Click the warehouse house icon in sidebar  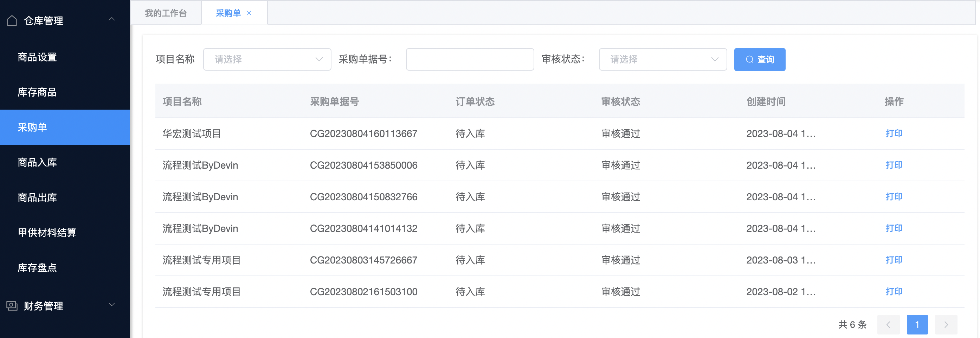12,20
